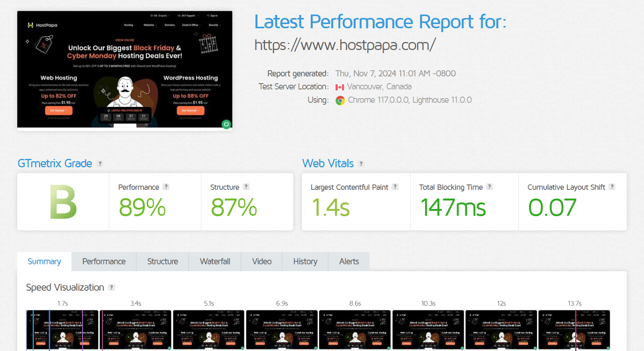Click the Vancouver, Canada location text
The width and height of the screenshot is (644, 351).
(379, 87)
